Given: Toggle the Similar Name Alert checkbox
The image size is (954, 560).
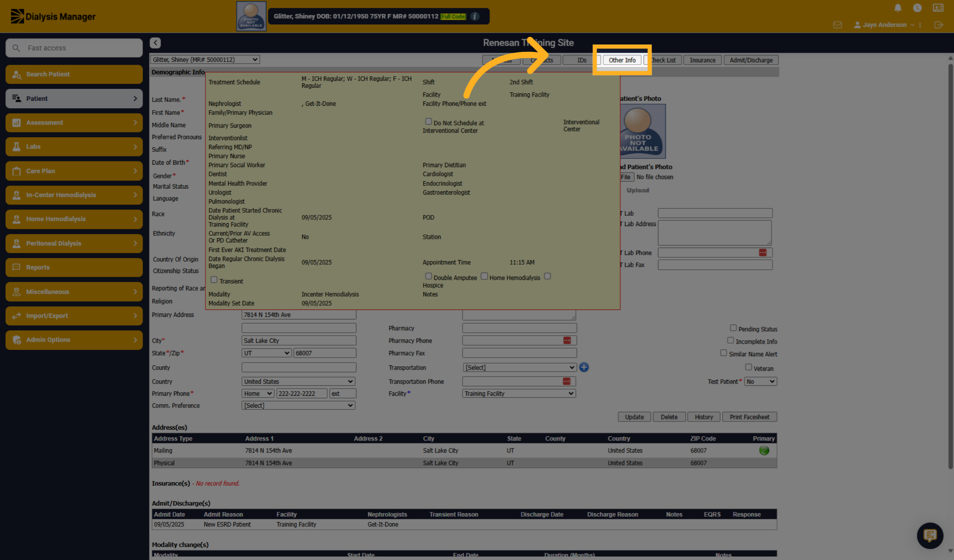Looking at the screenshot, I should [x=723, y=353].
